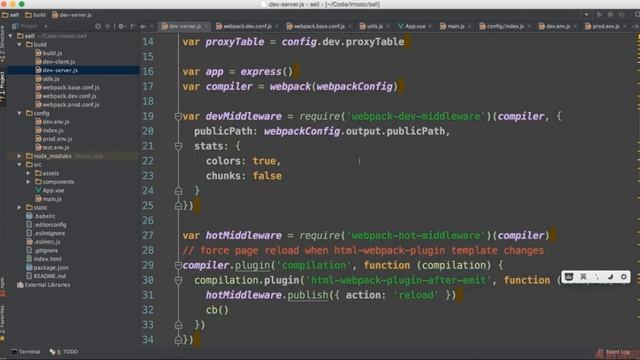Select README.md in project tree

46,276
